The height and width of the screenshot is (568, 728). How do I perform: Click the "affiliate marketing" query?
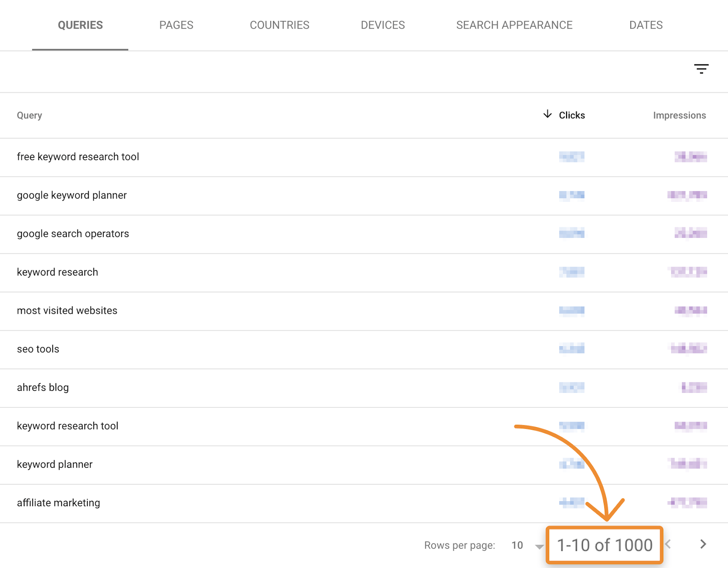click(58, 503)
